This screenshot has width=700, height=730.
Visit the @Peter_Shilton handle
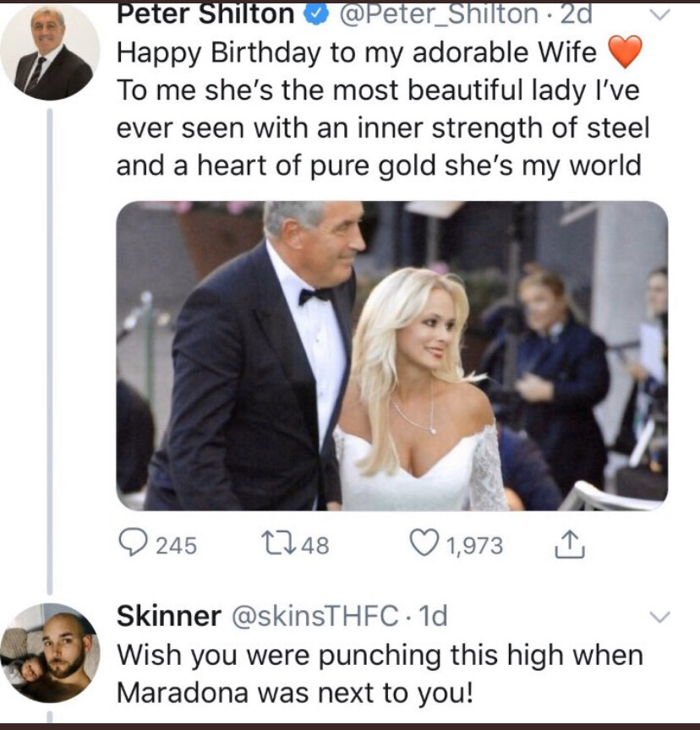440,14
